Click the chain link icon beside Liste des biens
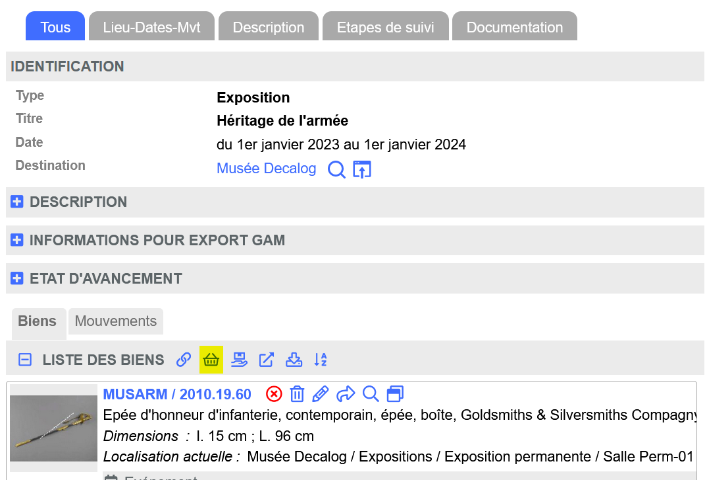 tap(184, 360)
